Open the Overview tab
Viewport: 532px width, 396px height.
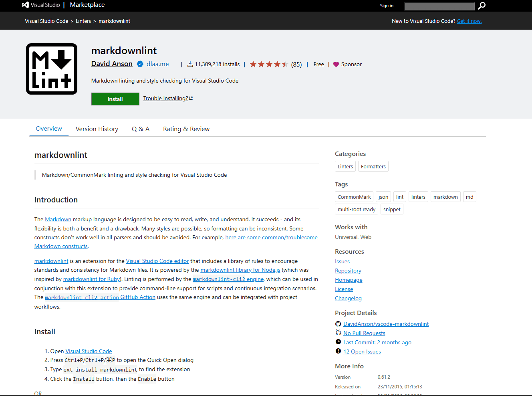pos(49,129)
